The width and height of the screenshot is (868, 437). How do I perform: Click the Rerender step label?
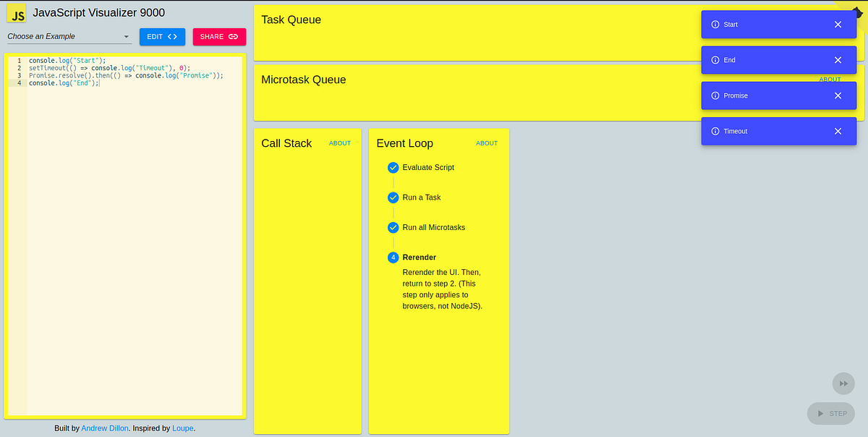click(420, 258)
